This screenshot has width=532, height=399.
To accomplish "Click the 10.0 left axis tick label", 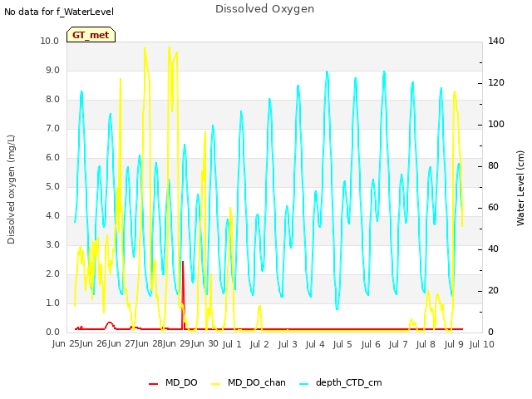I will (50, 41).
